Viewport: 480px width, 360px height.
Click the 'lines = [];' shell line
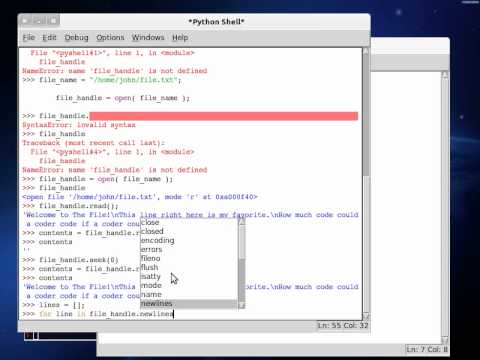pos(53,305)
